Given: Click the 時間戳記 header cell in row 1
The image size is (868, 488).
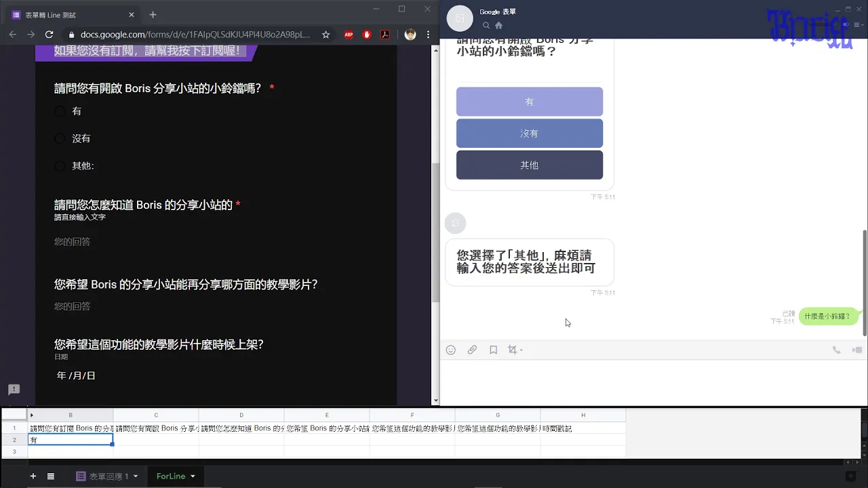Looking at the screenshot, I should (583, 428).
